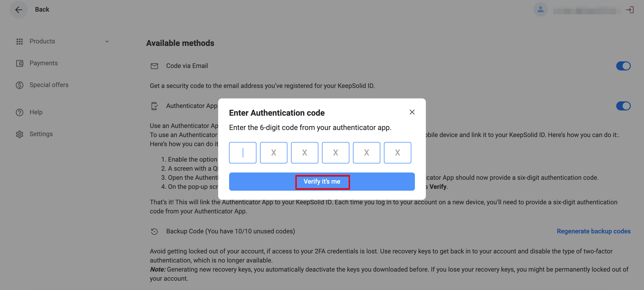
Task: Focus the first authentication code digit box
Action: [243, 153]
